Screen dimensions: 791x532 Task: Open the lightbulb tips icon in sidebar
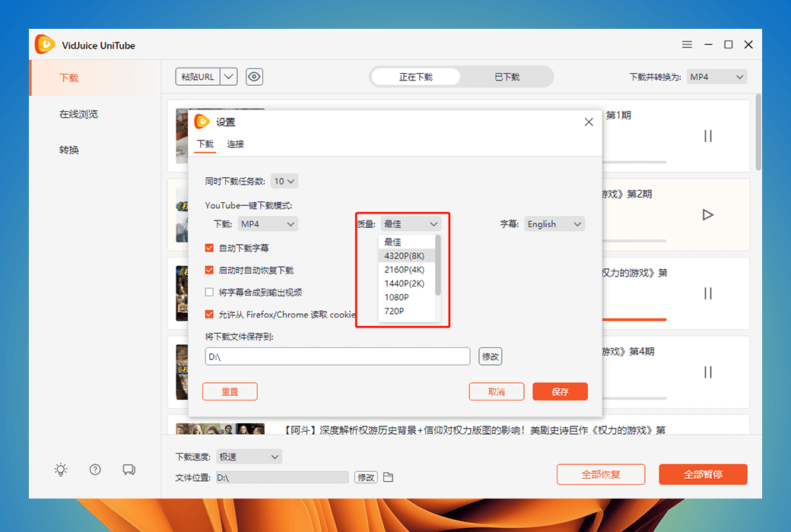[x=61, y=470]
